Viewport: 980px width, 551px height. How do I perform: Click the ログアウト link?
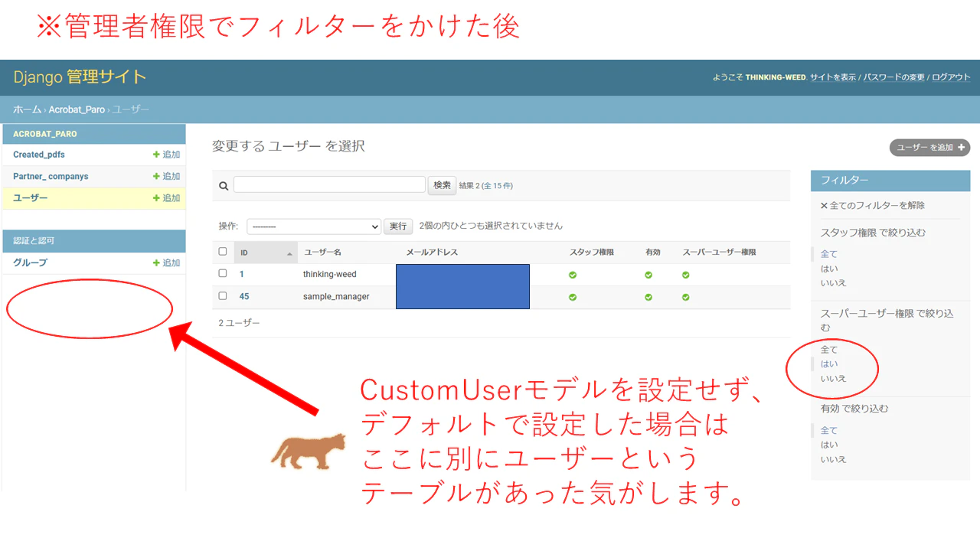[951, 77]
